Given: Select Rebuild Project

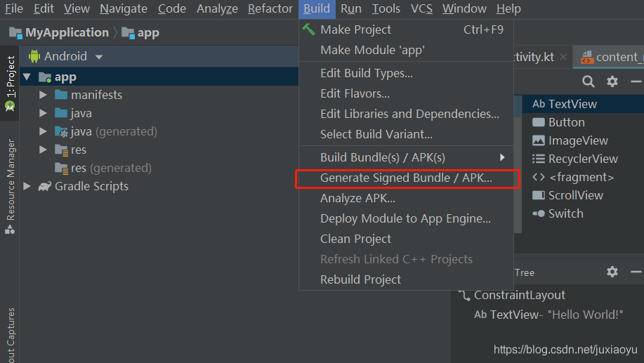Looking at the screenshot, I should coord(406,279).
